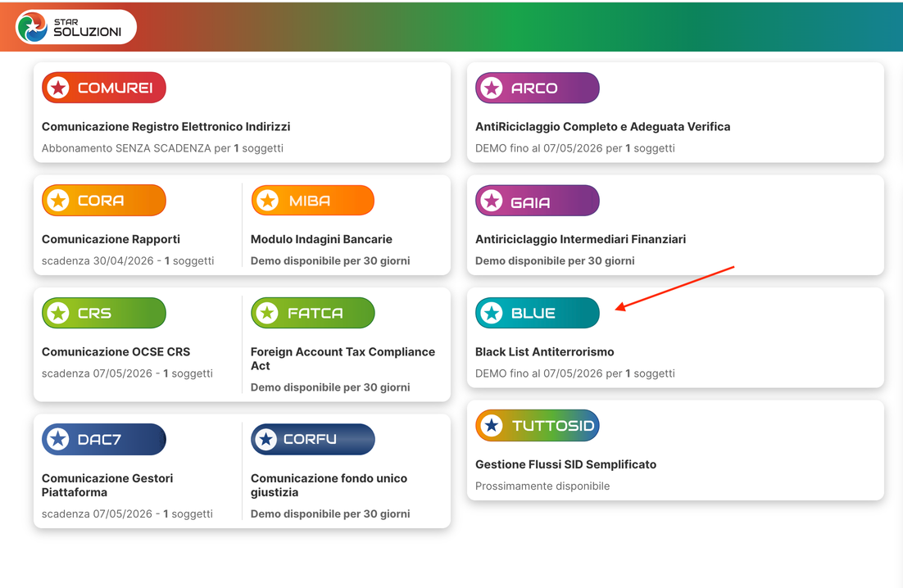Click CRS 'scadenza 07/05/2026 - 1 soggetti' text
Screen dimensions: 903x588
click(127, 374)
